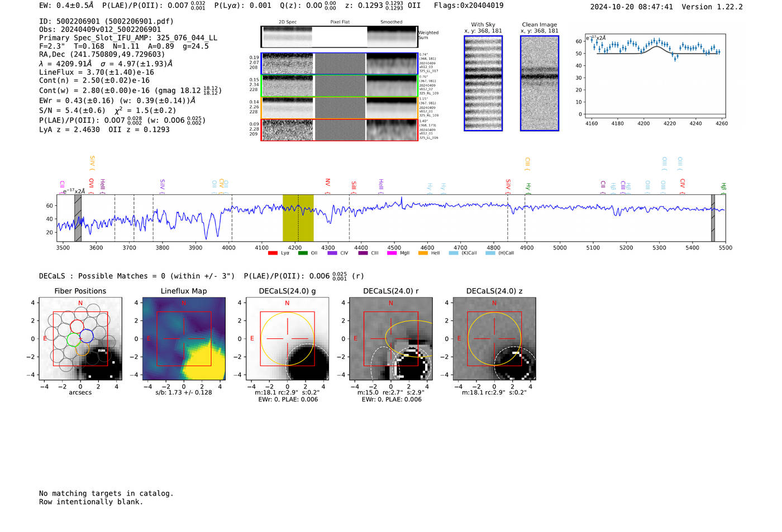
Task: Click the Q(z): 0.00 header value
Action: pyautogui.click(x=308, y=6)
